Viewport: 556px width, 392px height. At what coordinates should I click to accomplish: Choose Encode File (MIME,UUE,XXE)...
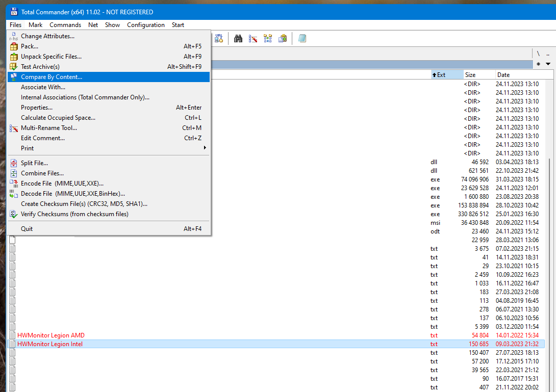[x=109, y=184]
